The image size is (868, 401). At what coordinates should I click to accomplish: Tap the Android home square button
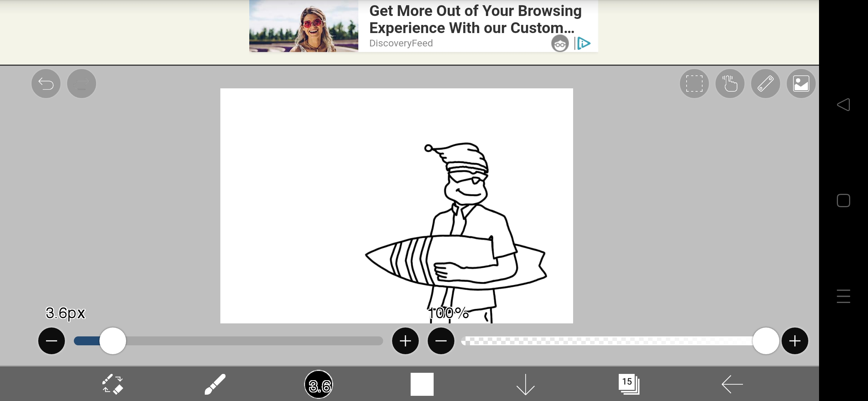click(844, 200)
